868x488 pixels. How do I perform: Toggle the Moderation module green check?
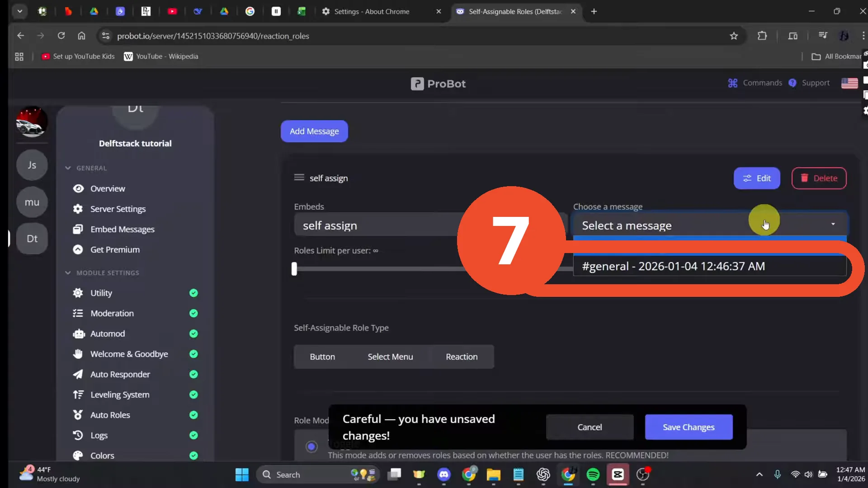coord(193,313)
